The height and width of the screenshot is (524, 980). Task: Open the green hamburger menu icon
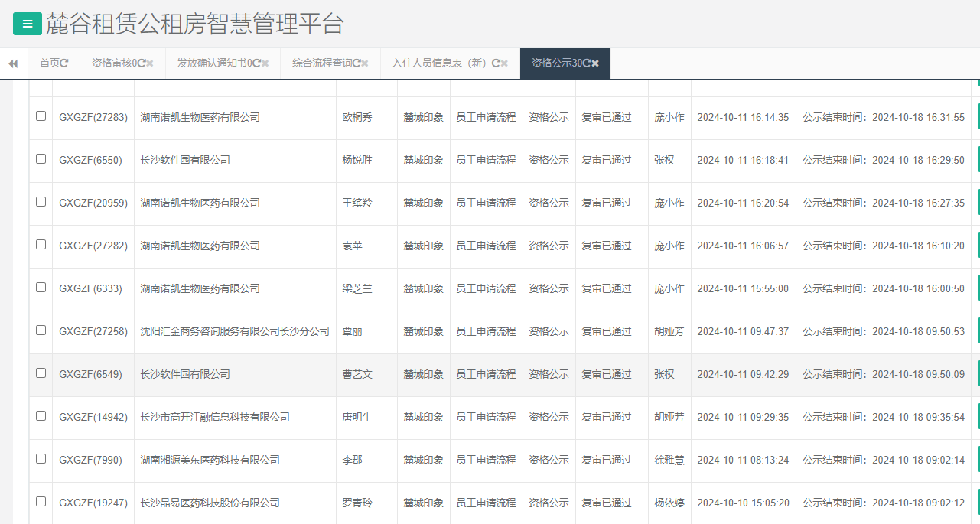pyautogui.click(x=28, y=24)
